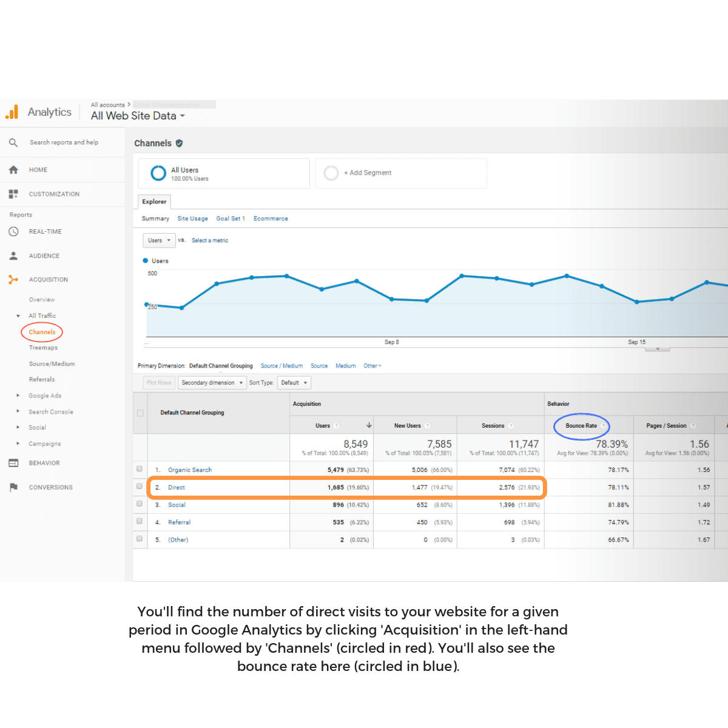Screen dimensions: 728x728
Task: Open the Source/Medium report
Action: [52, 363]
